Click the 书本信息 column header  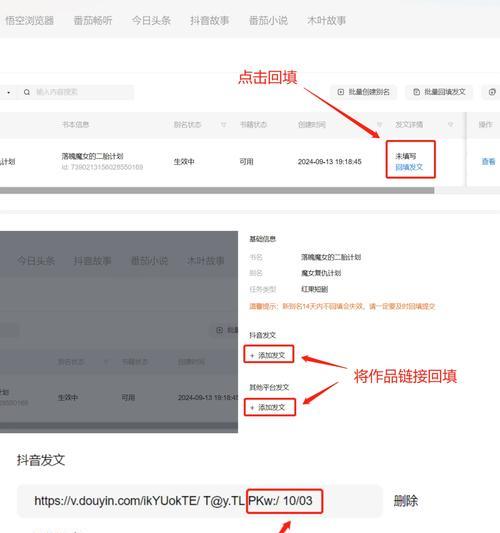click(x=76, y=125)
